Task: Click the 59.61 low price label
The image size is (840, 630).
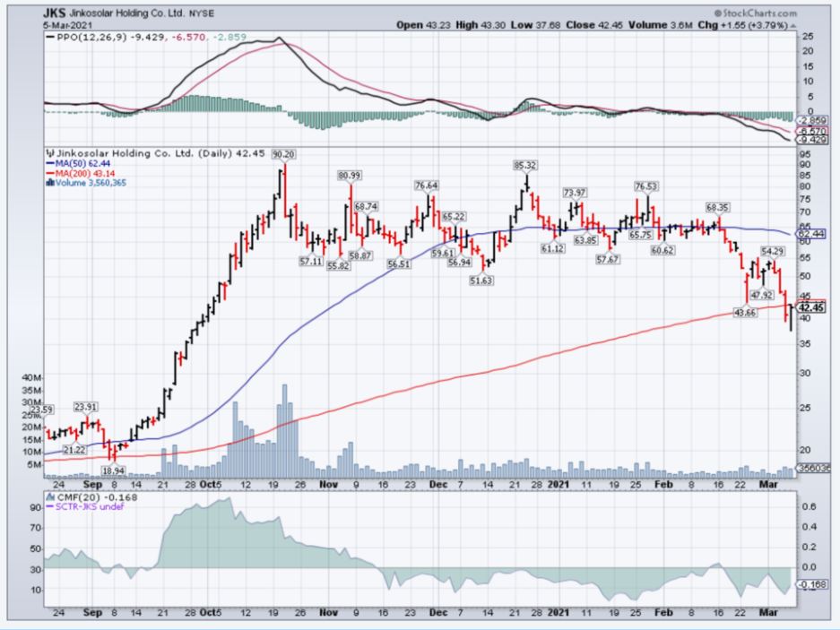Action: click(443, 253)
